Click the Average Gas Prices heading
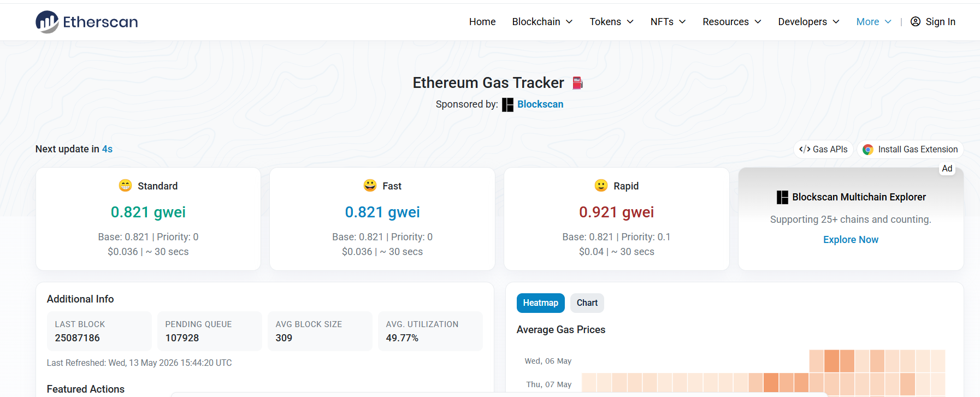The width and height of the screenshot is (980, 397). [561, 330]
